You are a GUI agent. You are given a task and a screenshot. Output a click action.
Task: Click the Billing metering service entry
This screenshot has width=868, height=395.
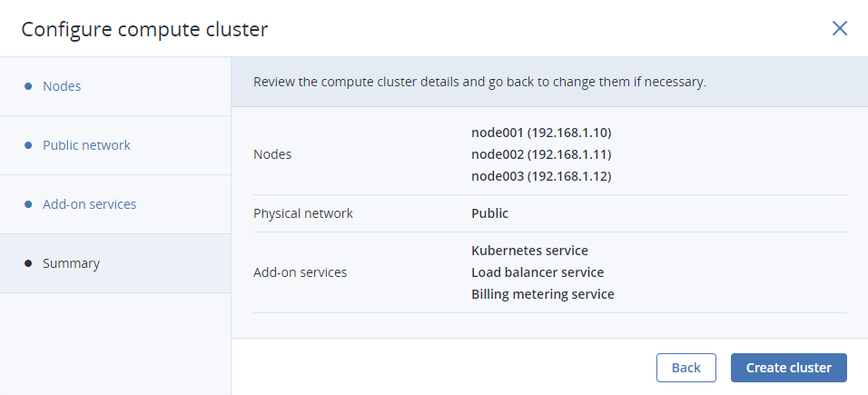543,294
